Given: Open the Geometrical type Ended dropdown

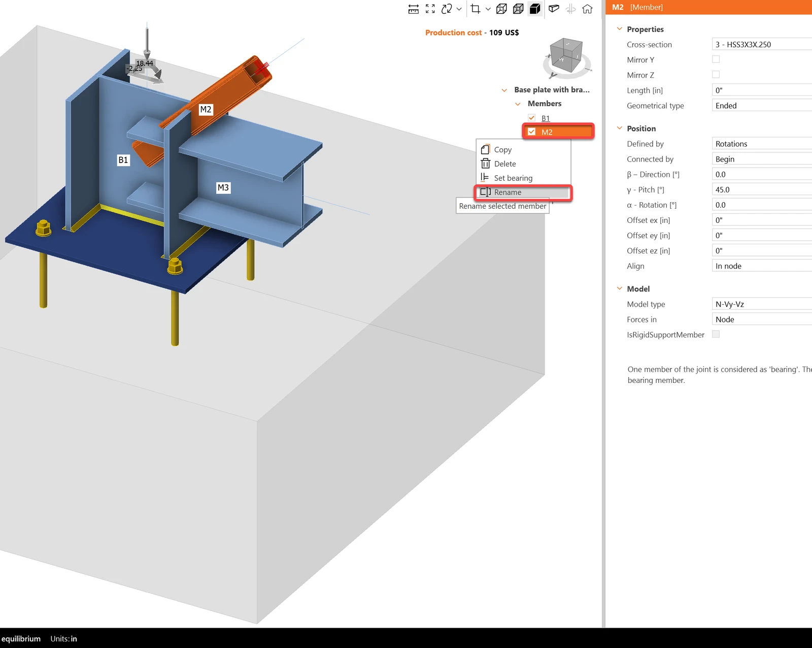Looking at the screenshot, I should pos(762,105).
